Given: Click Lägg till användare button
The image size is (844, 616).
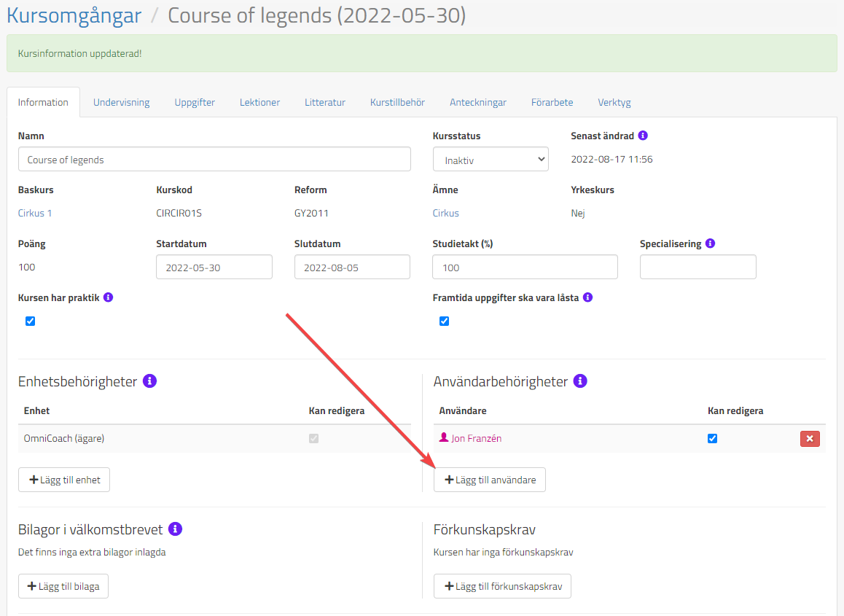Looking at the screenshot, I should point(490,480).
